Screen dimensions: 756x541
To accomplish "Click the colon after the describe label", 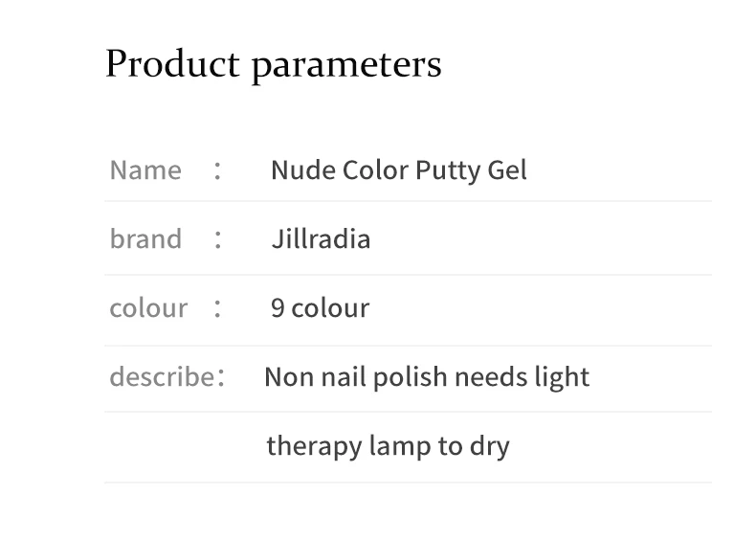I will [221, 377].
